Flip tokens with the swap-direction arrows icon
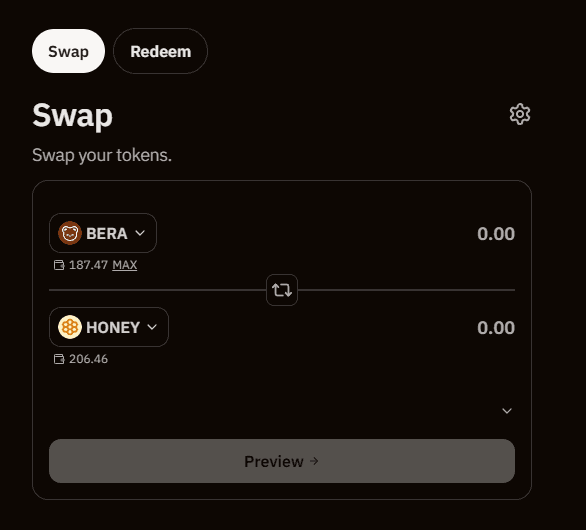Image resolution: width=586 pixels, height=530 pixels. (x=282, y=290)
